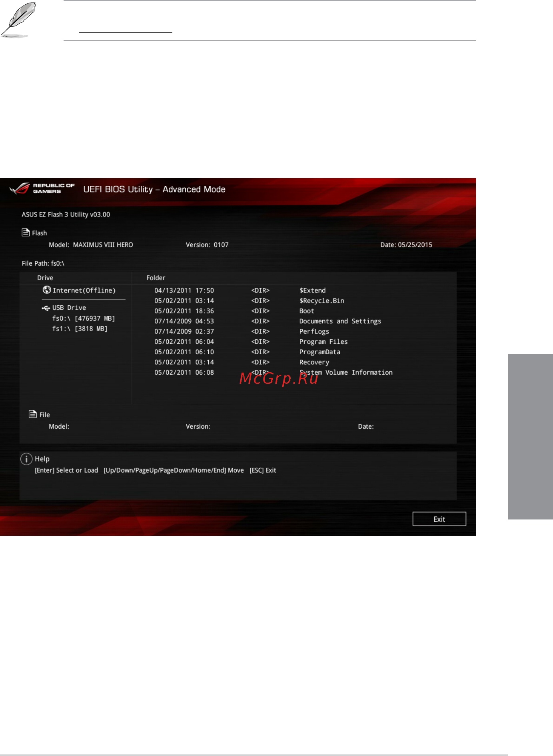The height and width of the screenshot is (756, 553).
Task: Click the Flash document icon
Action: point(26,233)
